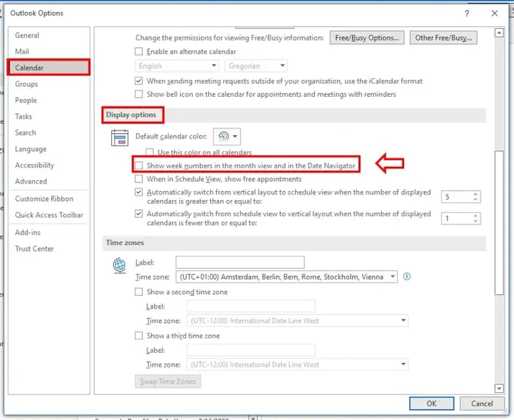Select General in options sidebar

tap(49, 35)
